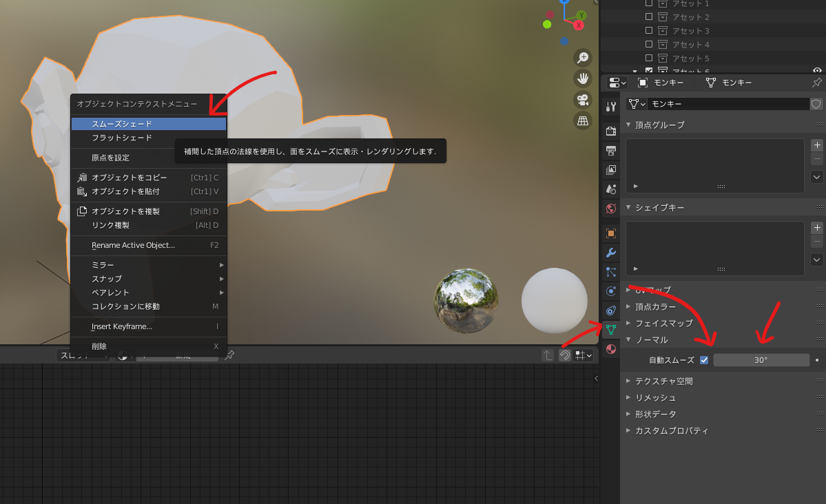Switch perspective/orthographic grid icon
Screen dimensions: 826x504
tap(583, 120)
